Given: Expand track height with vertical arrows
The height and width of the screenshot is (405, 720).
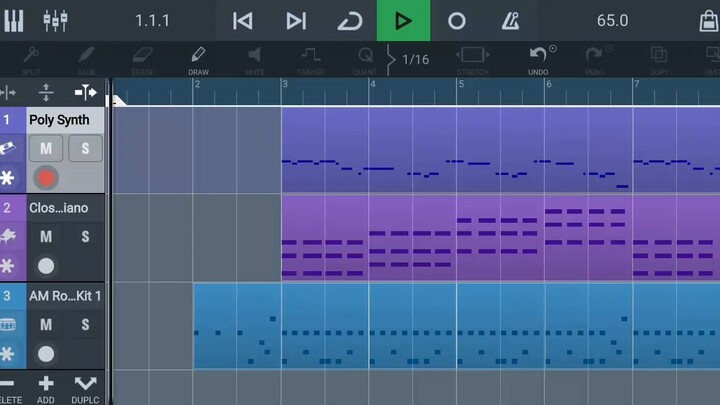Looking at the screenshot, I should coord(46,92).
